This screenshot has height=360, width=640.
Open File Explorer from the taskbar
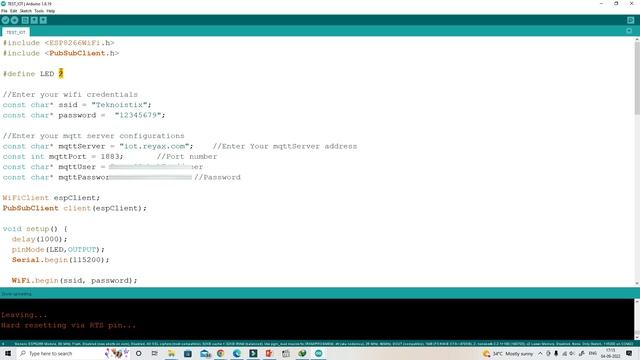[x=171, y=353]
